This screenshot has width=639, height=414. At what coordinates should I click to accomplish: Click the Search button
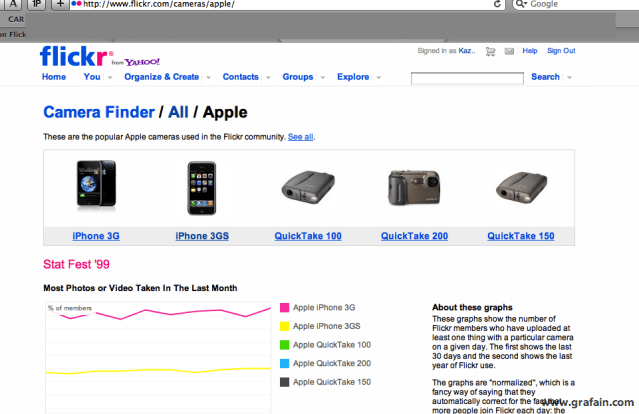[x=545, y=77]
